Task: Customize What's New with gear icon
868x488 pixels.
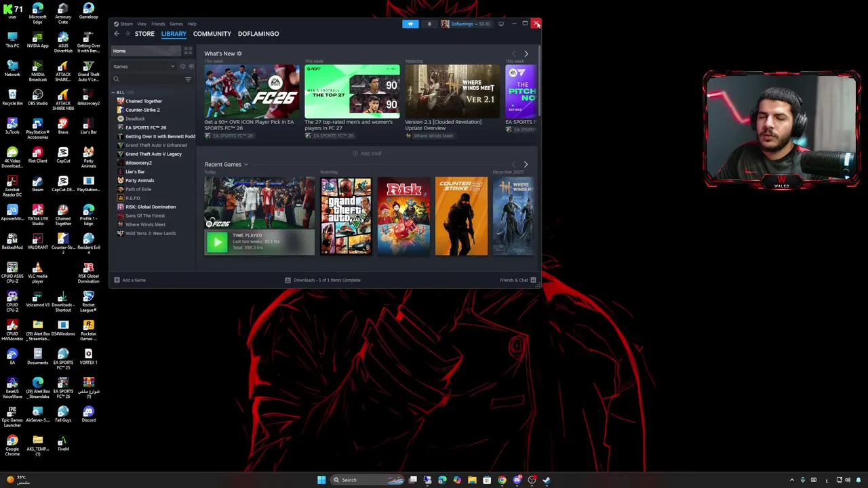Action: point(239,54)
